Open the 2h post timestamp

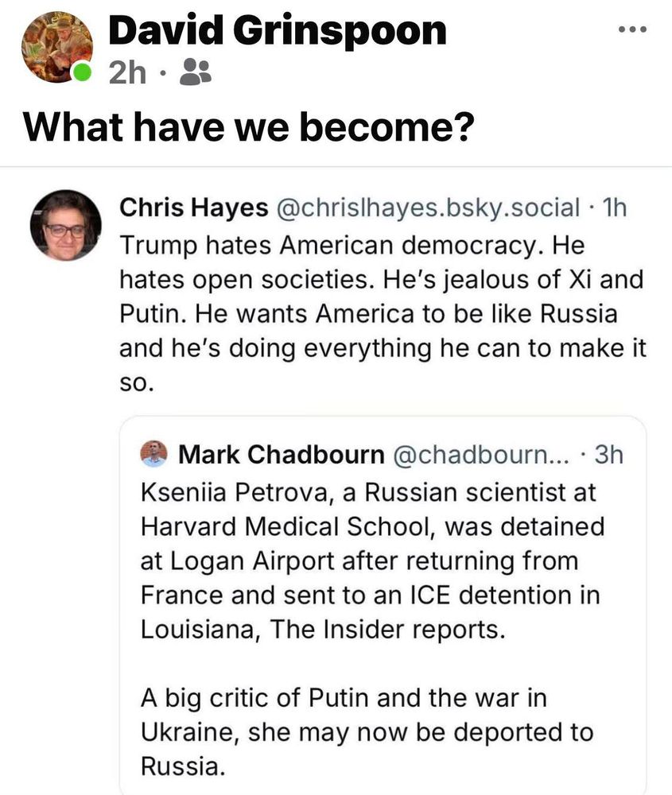coord(127,75)
